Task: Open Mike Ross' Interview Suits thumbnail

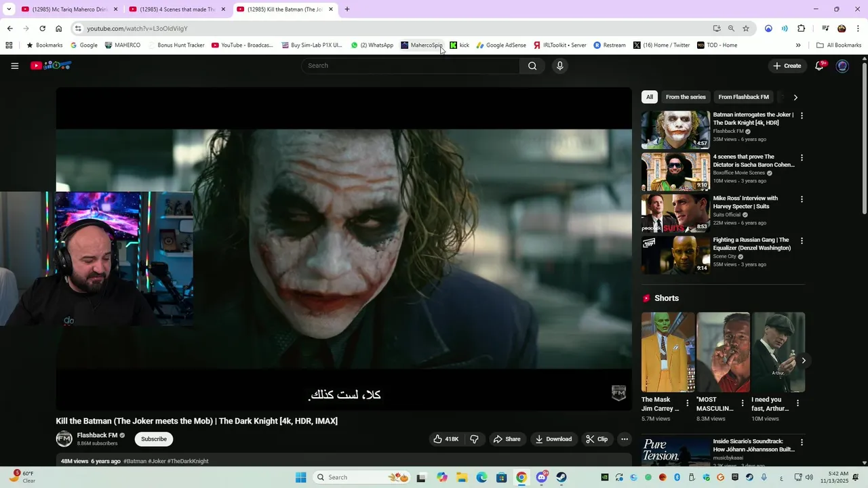Action: (675, 213)
